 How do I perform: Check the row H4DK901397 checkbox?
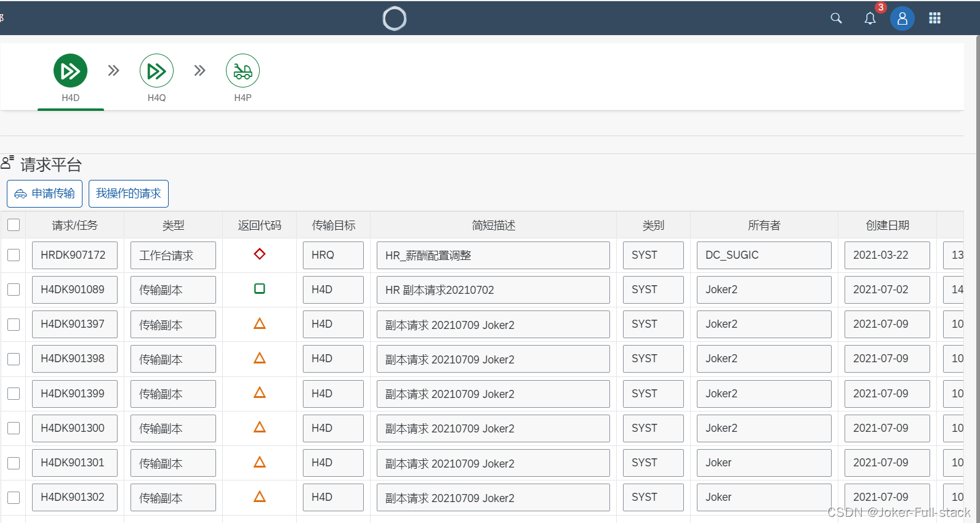point(14,325)
